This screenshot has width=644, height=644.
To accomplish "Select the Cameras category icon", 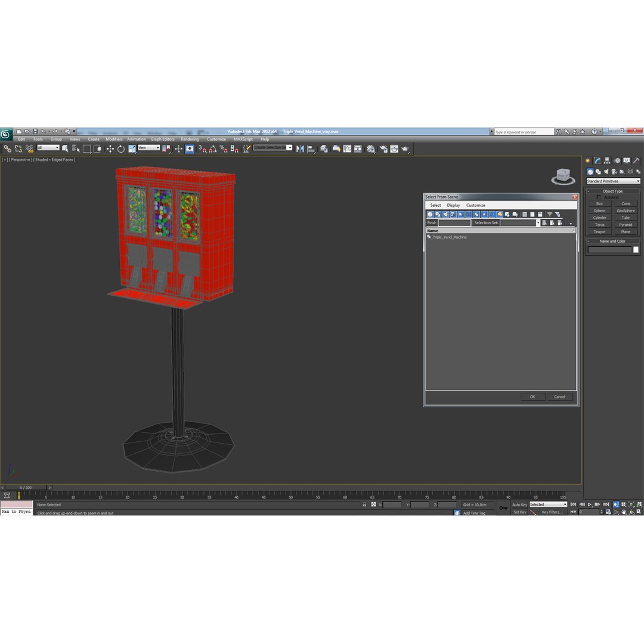I will click(x=614, y=172).
